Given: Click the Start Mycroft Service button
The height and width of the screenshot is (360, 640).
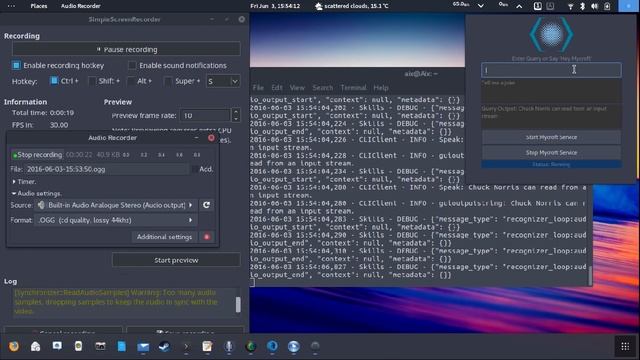Looking at the screenshot, I should [551, 137].
